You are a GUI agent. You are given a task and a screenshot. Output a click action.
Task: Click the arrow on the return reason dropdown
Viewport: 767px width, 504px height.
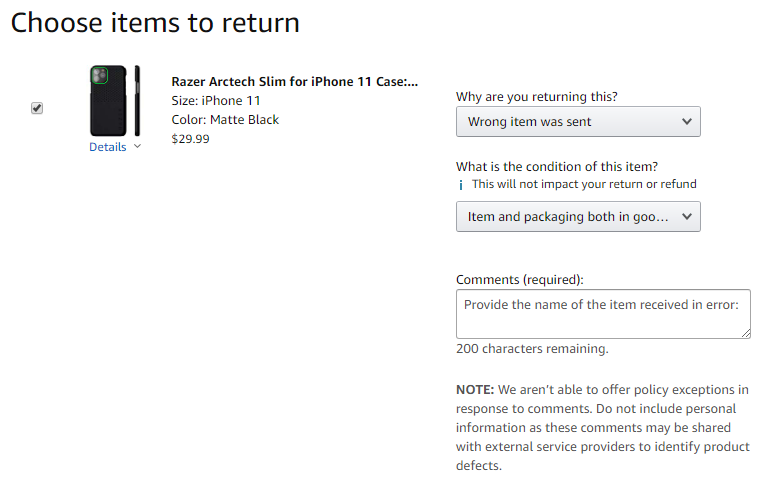[687, 121]
